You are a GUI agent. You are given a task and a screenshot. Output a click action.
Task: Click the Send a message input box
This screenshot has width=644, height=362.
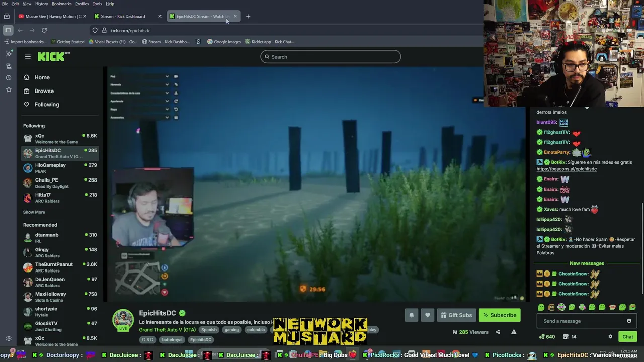[587, 321]
